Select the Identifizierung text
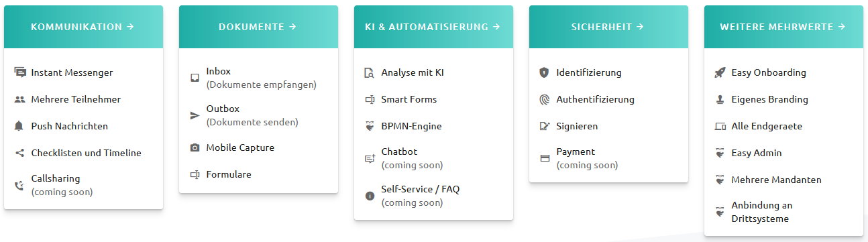The image size is (868, 242). pyautogui.click(x=589, y=72)
